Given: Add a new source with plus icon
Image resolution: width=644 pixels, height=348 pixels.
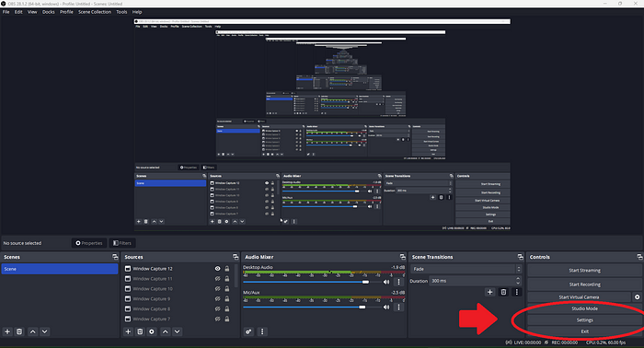Looking at the screenshot, I should (x=128, y=331).
